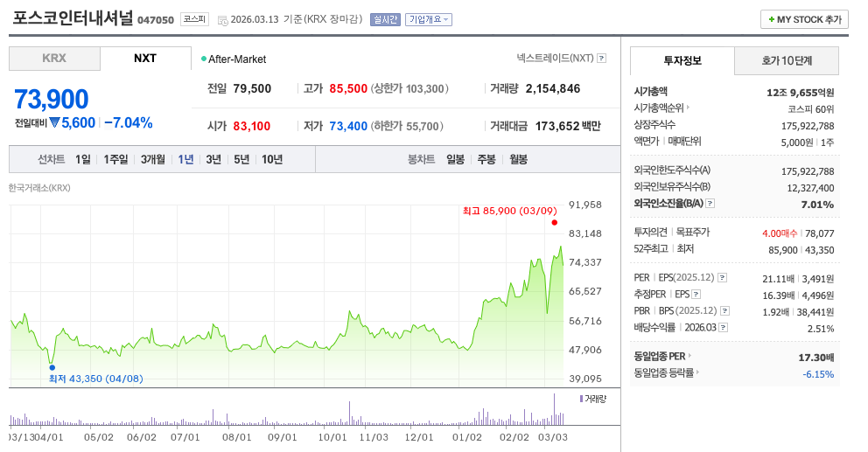Viewport: 868px width, 452px height.
Task: Select the 5년 line chart period
Action: pyautogui.click(x=241, y=159)
